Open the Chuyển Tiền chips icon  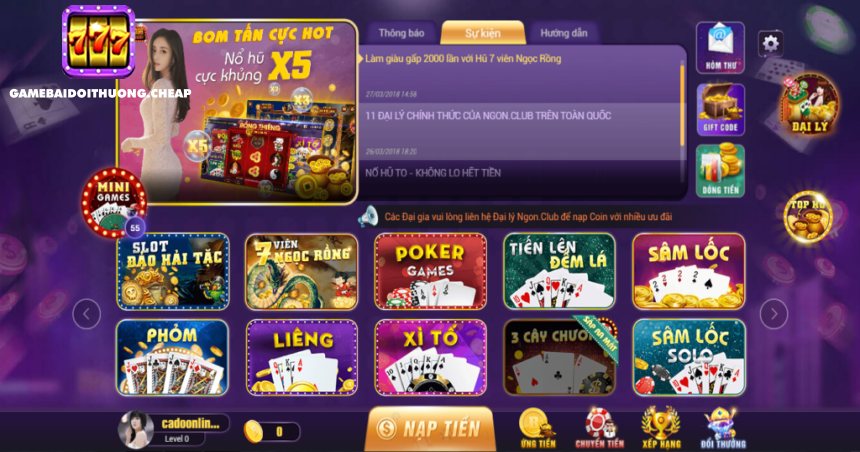pos(599,428)
